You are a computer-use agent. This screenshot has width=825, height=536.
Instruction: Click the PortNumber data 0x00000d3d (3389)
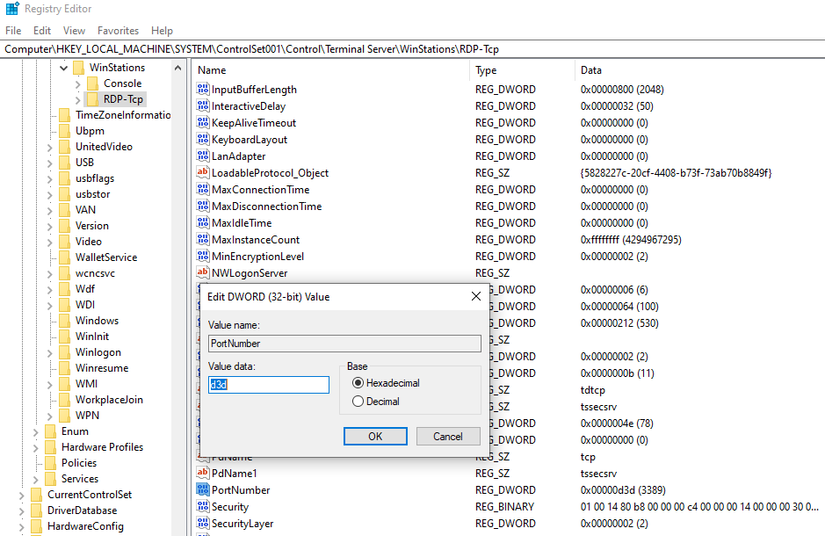[x=623, y=490]
